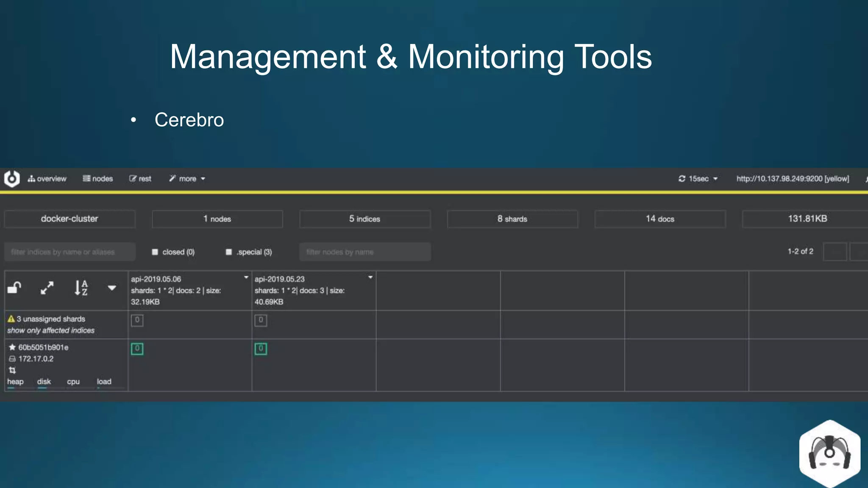Focus the filter nodes by name field
The image size is (868, 488).
click(365, 252)
